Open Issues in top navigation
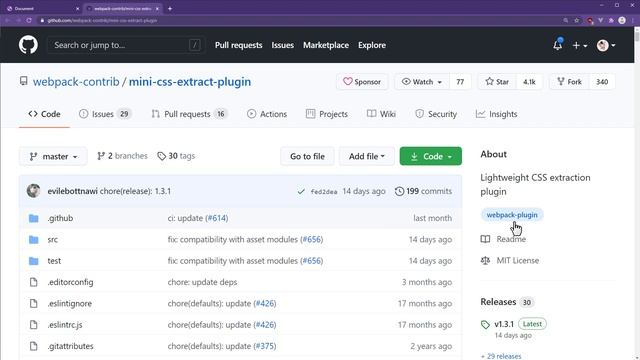The width and height of the screenshot is (640, 360). pos(282,45)
